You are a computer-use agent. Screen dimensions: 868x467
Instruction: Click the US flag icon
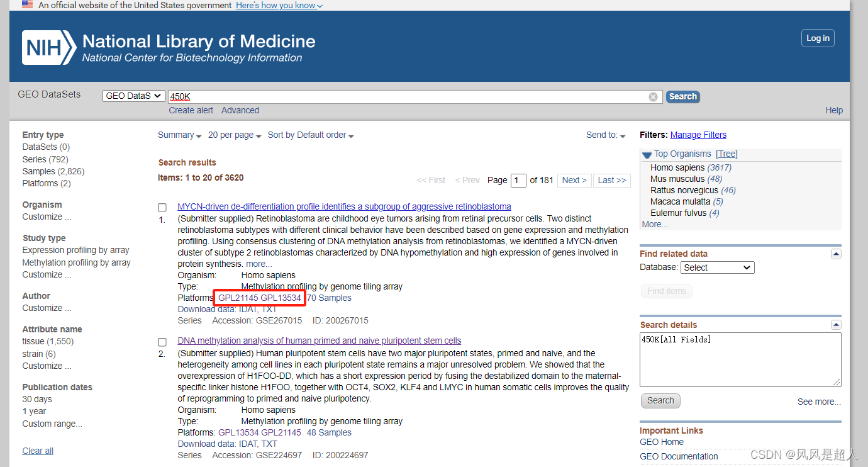[x=27, y=4]
